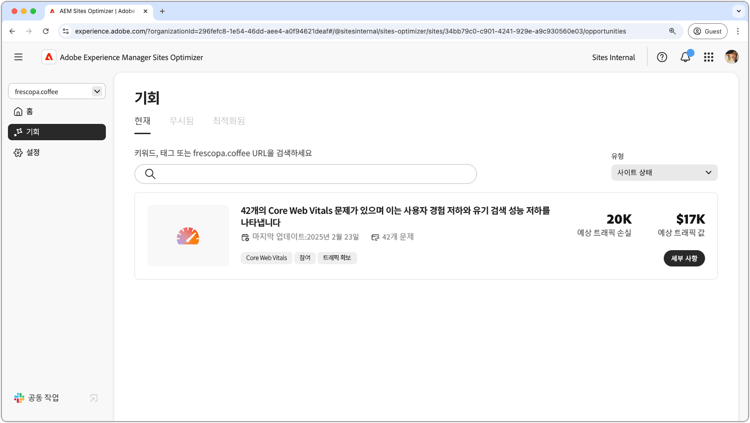Click the zoom magnifier icon in address bar
Screen dimensions: 750x423
coord(672,31)
